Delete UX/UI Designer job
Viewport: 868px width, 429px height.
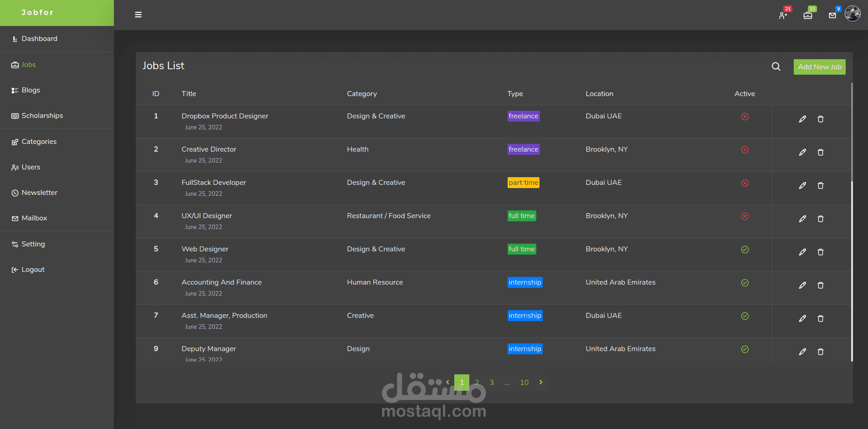(821, 219)
